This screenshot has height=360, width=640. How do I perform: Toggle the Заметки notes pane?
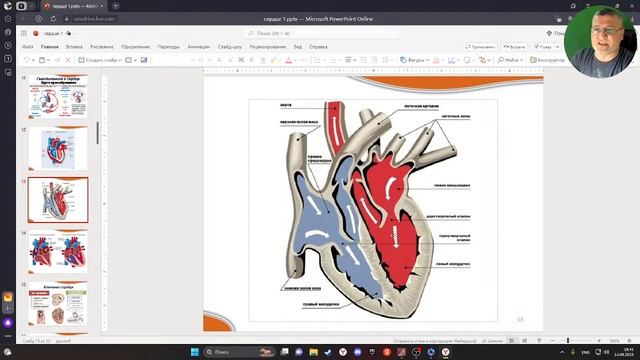pos(492,340)
